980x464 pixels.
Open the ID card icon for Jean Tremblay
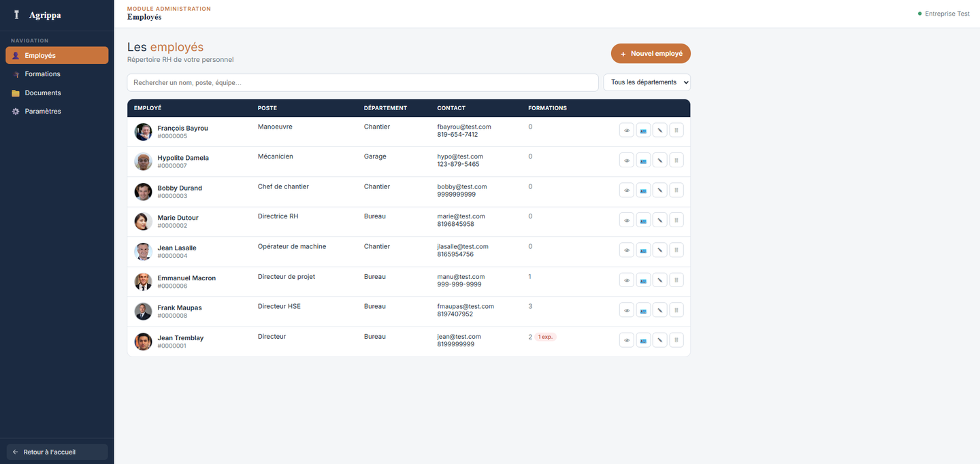[x=643, y=340]
